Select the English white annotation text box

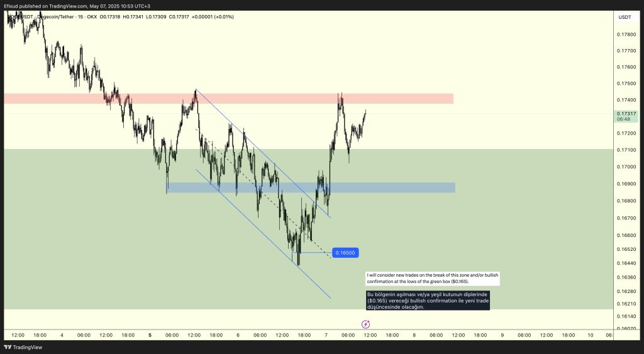tap(432, 278)
